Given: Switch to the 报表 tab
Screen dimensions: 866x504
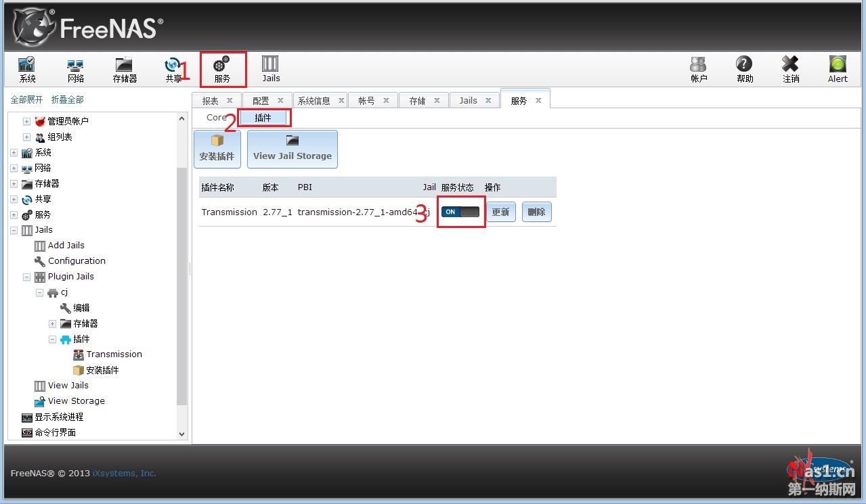Looking at the screenshot, I should 210,101.
